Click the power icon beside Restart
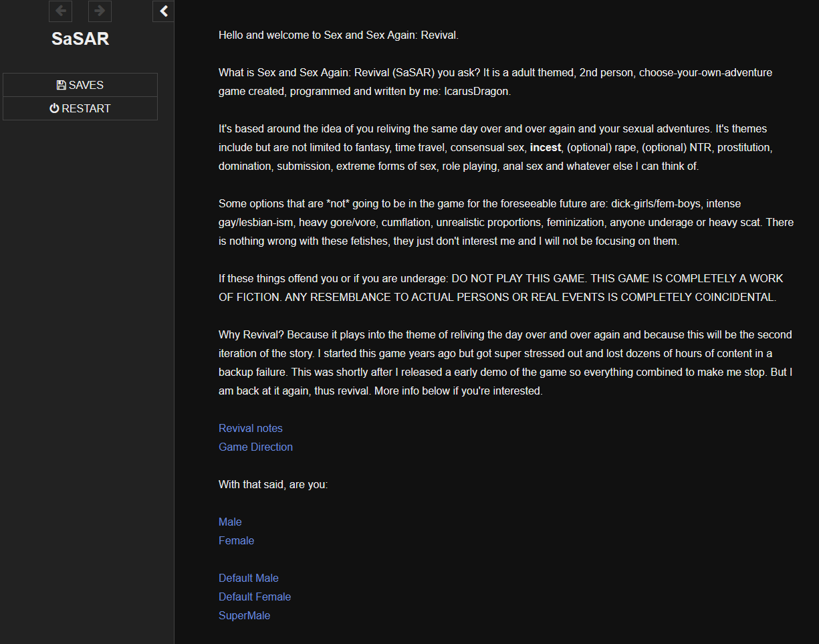819x644 pixels. [x=54, y=108]
